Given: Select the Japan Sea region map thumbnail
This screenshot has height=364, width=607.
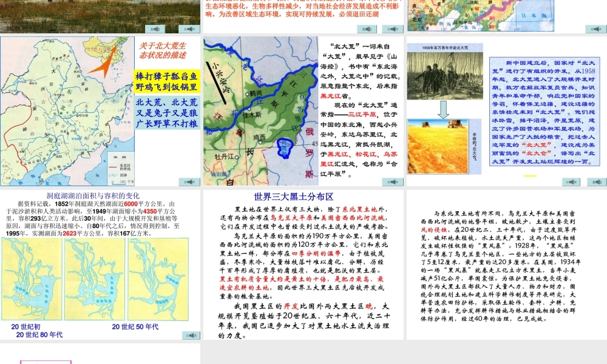Looking at the screenshot, I should 481,16.
